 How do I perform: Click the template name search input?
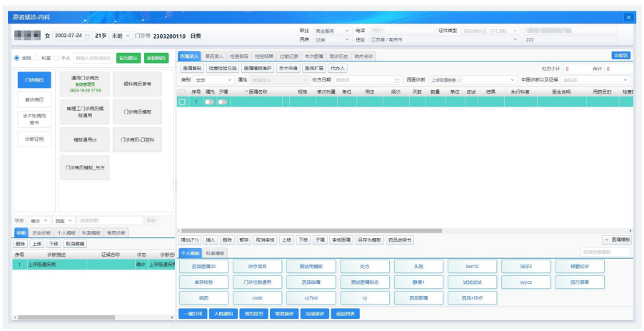[x=94, y=59]
